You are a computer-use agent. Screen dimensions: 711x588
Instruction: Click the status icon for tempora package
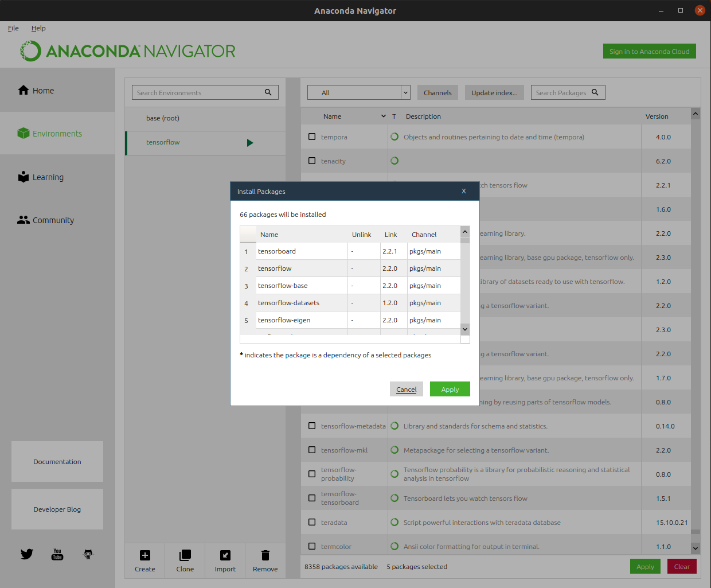(x=394, y=137)
